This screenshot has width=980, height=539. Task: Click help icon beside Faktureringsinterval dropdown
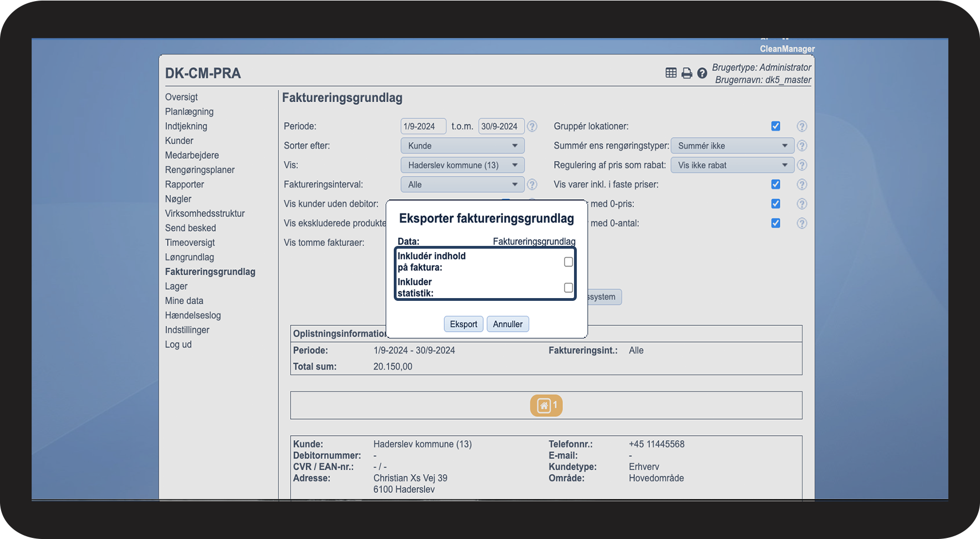[532, 185]
